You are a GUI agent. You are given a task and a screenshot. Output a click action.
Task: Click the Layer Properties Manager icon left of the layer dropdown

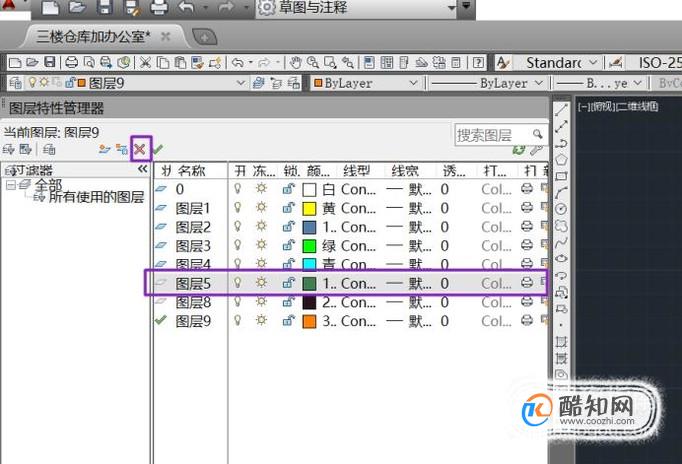[x=15, y=83]
